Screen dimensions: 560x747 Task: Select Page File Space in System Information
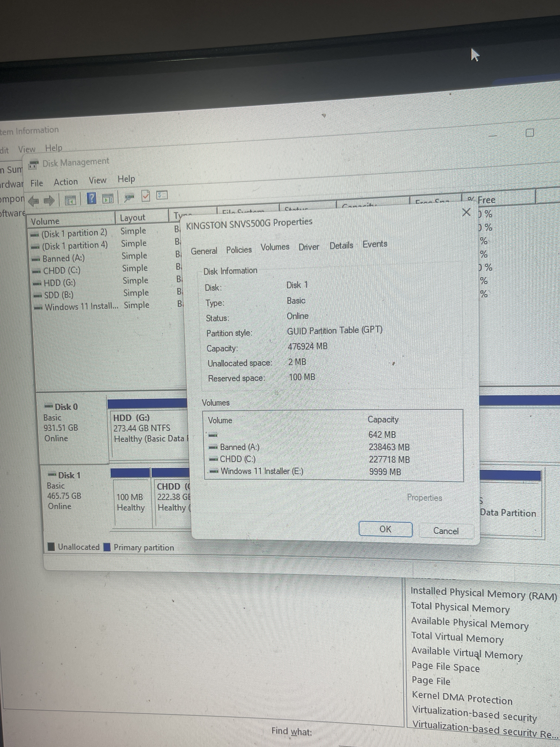(x=445, y=667)
